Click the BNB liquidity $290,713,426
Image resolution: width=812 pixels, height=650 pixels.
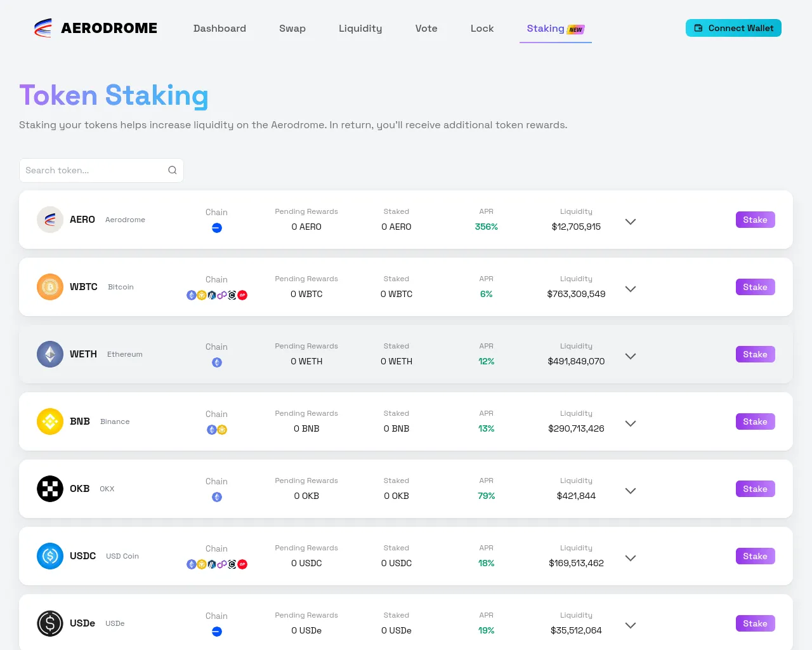coord(576,428)
